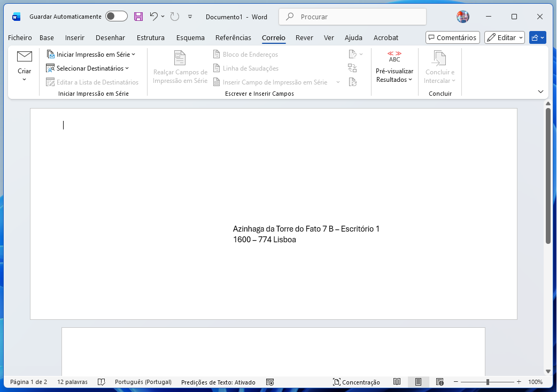
Task: Open the Editar mode dropdown
Action: click(x=505, y=37)
